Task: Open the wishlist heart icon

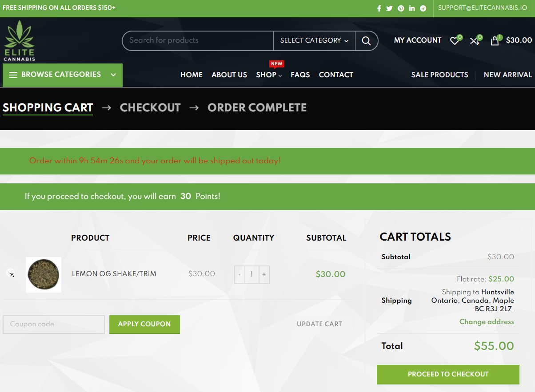Action: tap(454, 41)
